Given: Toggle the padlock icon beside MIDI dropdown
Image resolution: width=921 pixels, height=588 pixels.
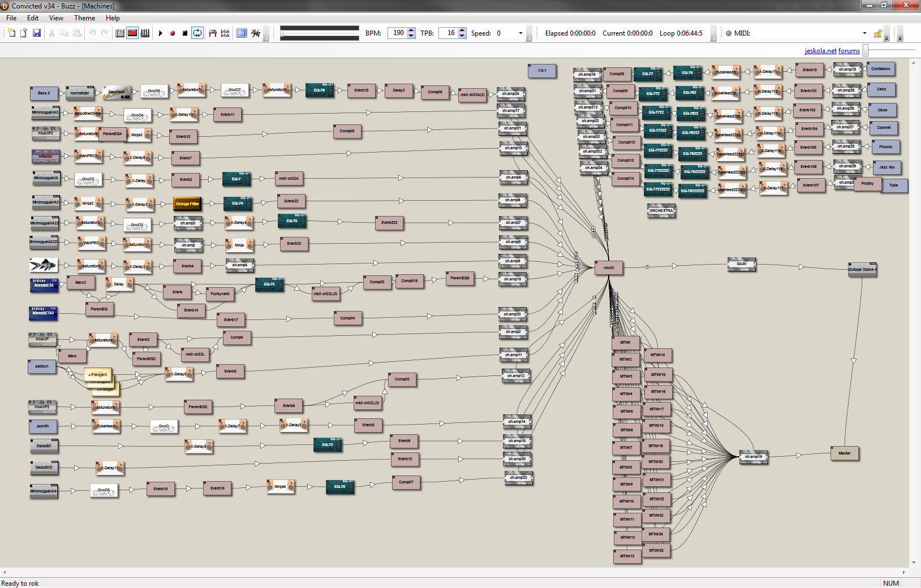Looking at the screenshot, I should (x=877, y=33).
